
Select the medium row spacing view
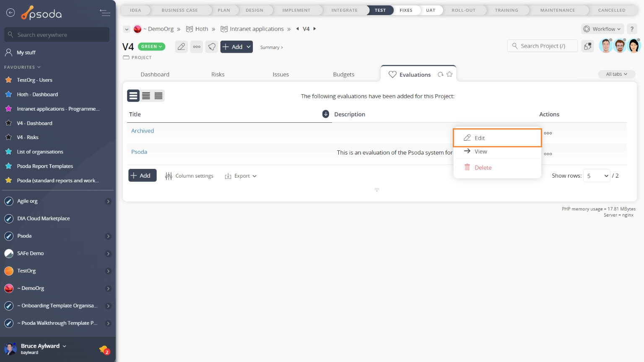point(146,96)
